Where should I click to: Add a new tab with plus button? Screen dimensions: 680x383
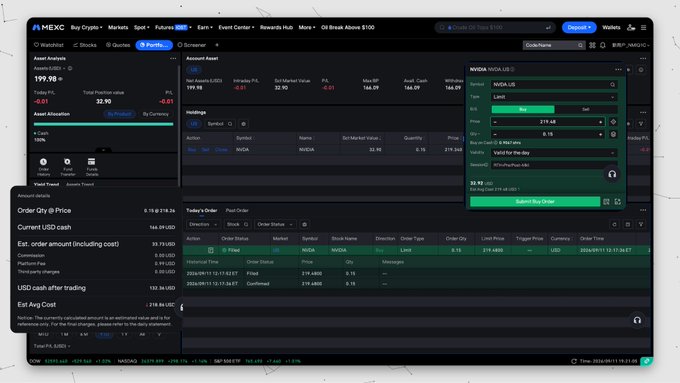[x=217, y=45]
